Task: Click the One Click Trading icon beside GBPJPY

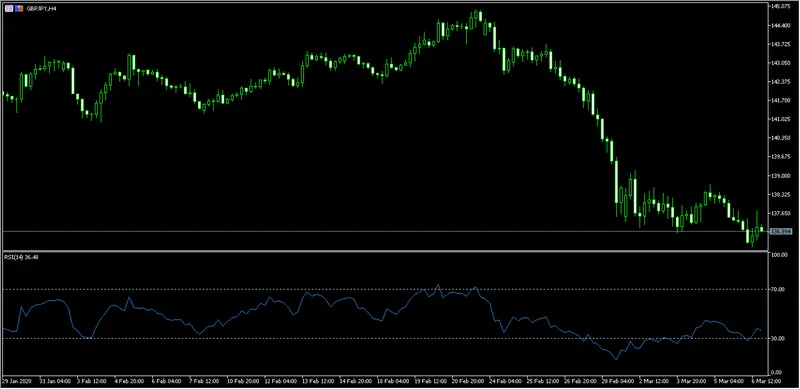Action: [x=19, y=9]
